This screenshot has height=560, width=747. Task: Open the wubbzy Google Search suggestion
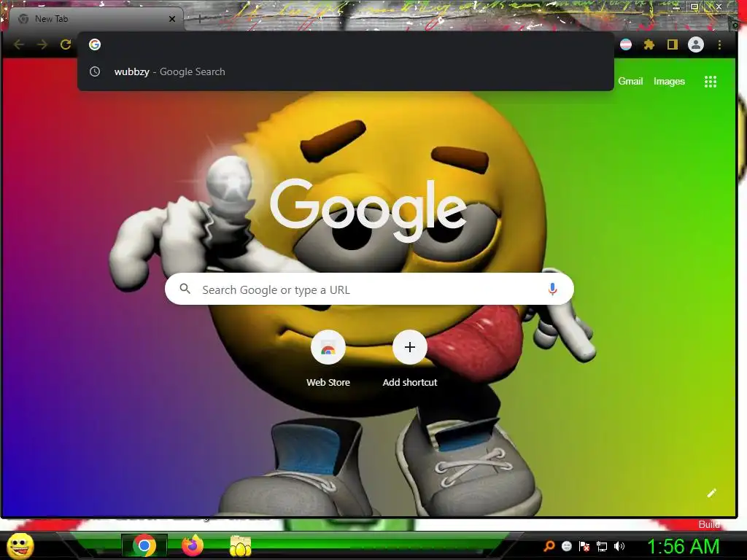point(345,71)
